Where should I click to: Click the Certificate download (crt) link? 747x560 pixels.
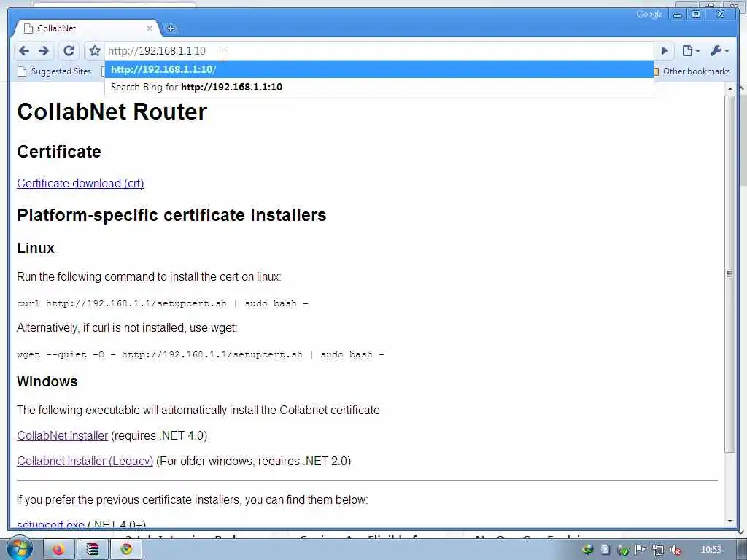pyautogui.click(x=80, y=183)
